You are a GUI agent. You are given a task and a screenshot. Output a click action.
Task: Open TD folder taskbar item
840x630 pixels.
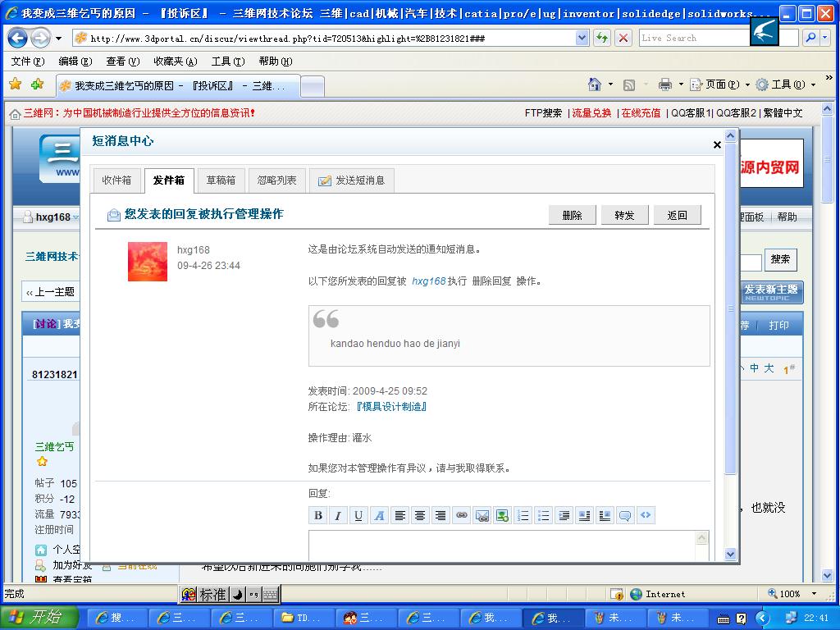[304, 618]
